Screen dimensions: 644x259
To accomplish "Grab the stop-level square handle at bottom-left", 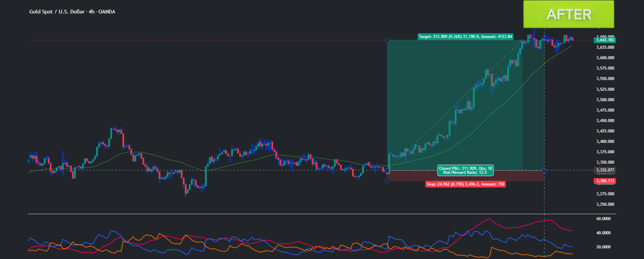I will pyautogui.click(x=387, y=181).
